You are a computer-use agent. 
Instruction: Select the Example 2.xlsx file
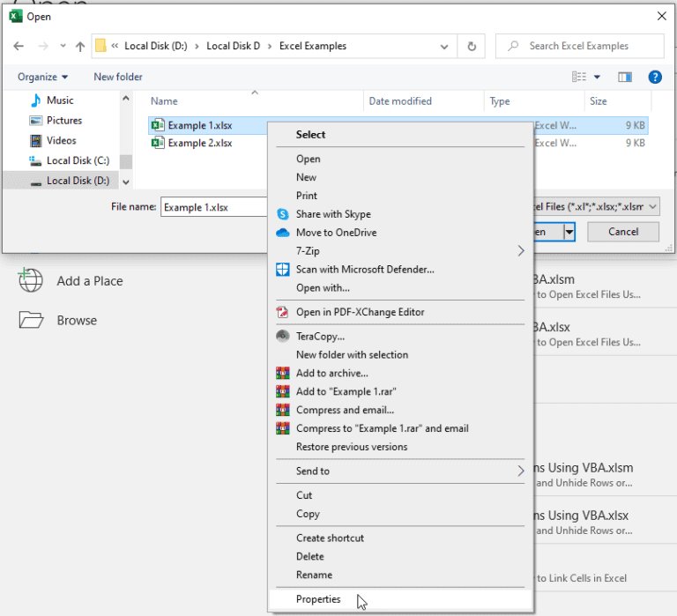click(x=200, y=143)
